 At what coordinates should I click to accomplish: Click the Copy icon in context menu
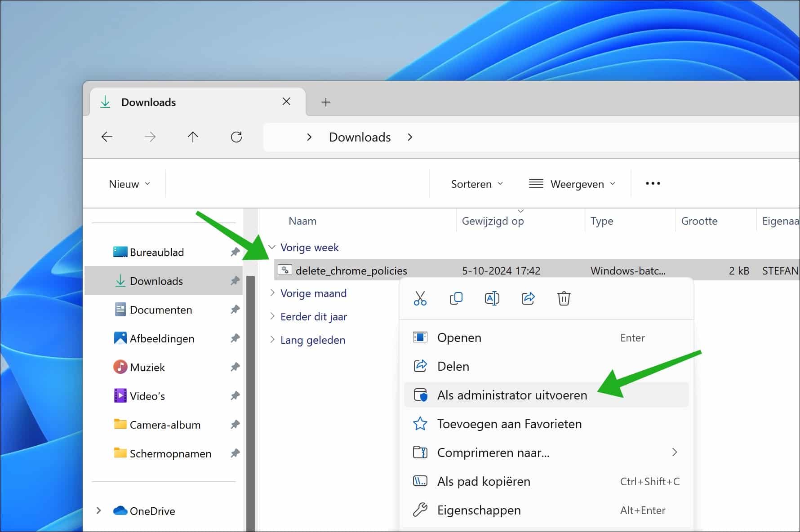(x=456, y=298)
